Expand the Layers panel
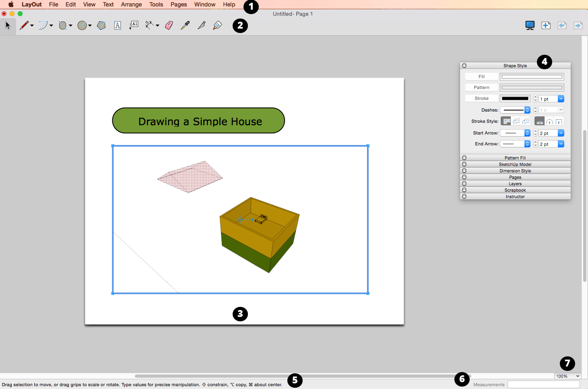The width and height of the screenshot is (588, 389). point(515,184)
